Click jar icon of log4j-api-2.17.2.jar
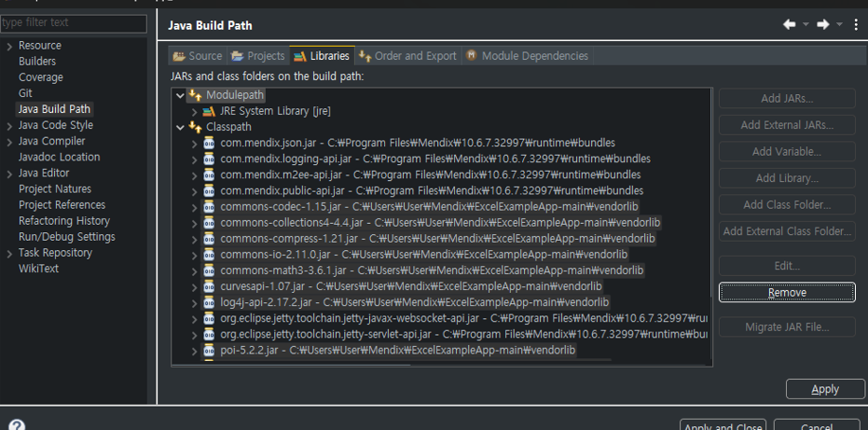The height and width of the screenshot is (430, 868). (209, 302)
